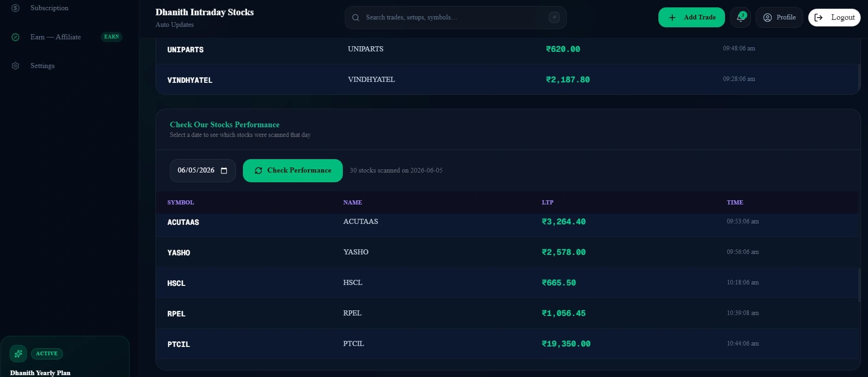This screenshot has height=377, width=868.
Task: Click the 10:18:06 am time cell
Action: click(x=743, y=283)
